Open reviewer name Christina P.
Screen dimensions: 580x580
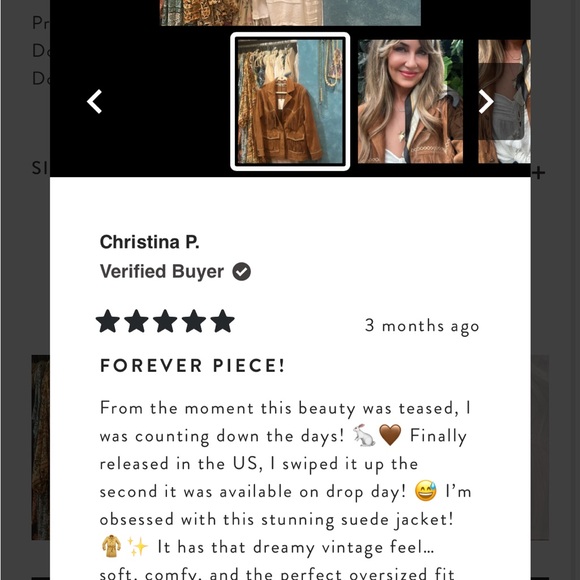[149, 242]
